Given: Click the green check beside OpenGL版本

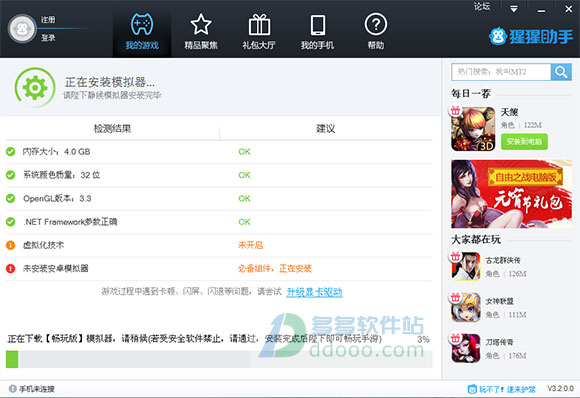Looking at the screenshot, I should 11,199.
